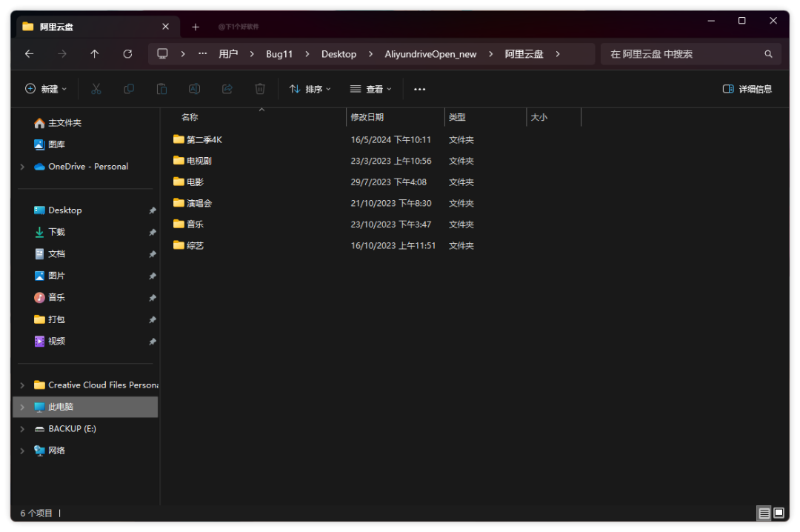This screenshot has width=800, height=532.
Task: Click the monitor icon in address bar
Action: pos(162,53)
